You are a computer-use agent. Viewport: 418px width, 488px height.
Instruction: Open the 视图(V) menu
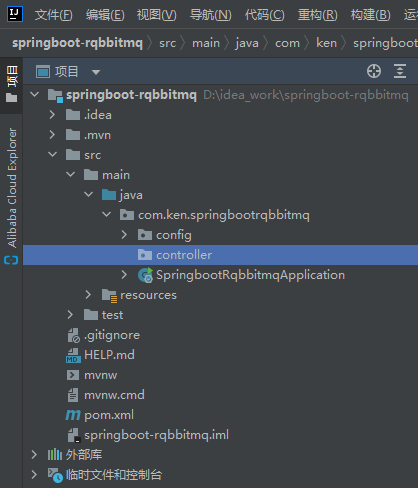tap(157, 15)
